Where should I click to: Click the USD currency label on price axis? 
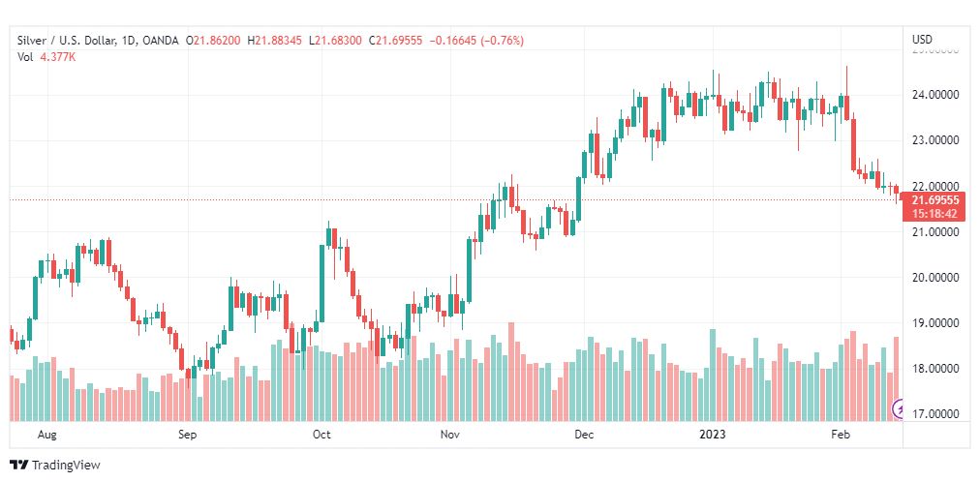(922, 40)
